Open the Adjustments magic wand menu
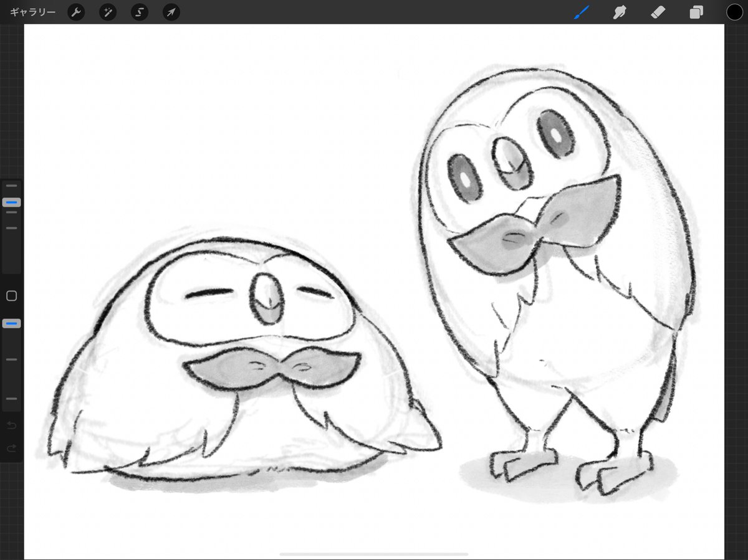This screenshot has width=748, height=560. [x=108, y=12]
